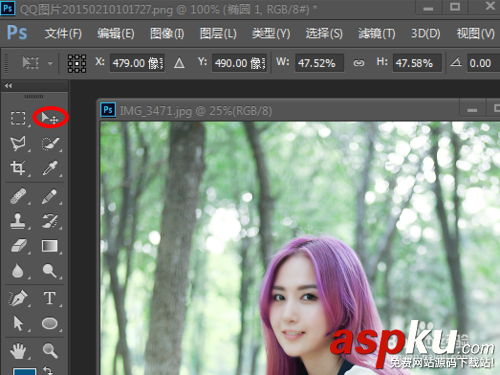This screenshot has height=375, width=500.
Task: Click the Ps icon in document title
Action: pyautogui.click(x=108, y=110)
